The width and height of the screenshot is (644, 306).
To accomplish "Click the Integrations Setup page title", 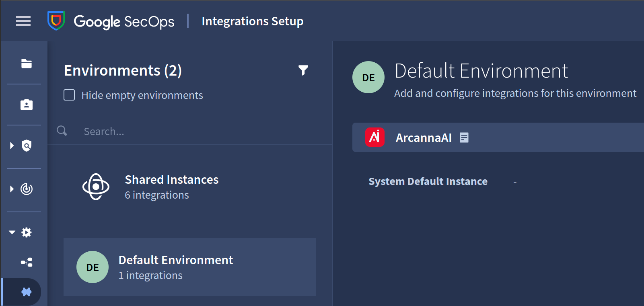I will [253, 21].
